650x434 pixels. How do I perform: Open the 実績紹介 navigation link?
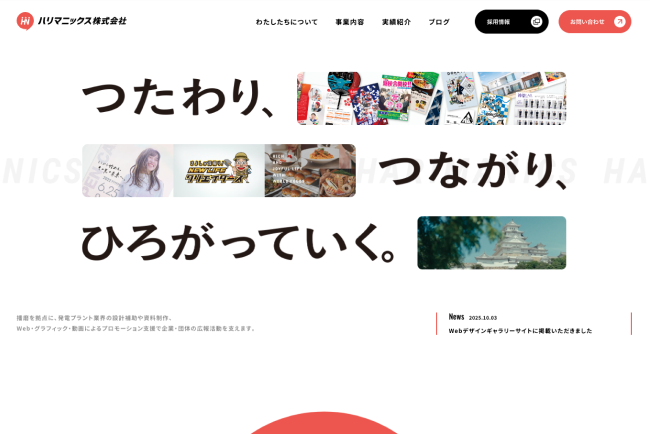tap(396, 22)
